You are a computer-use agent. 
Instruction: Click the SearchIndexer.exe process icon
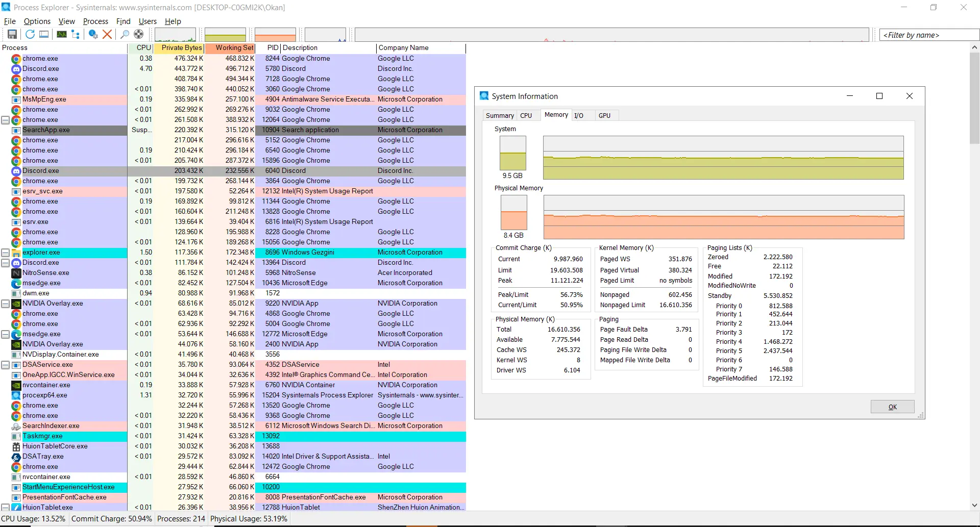tap(16, 426)
